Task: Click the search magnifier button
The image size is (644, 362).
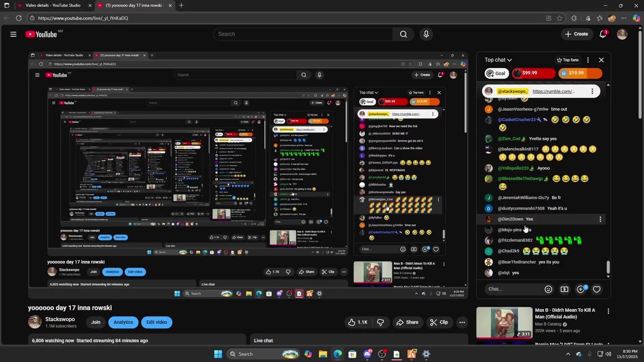Action: coord(404,34)
